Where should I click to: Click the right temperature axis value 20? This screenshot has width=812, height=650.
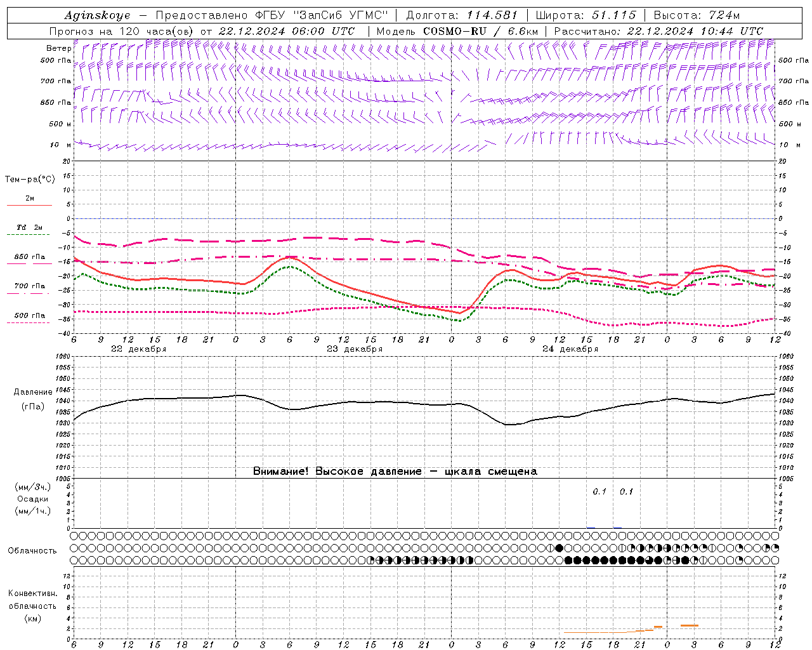tap(782, 161)
